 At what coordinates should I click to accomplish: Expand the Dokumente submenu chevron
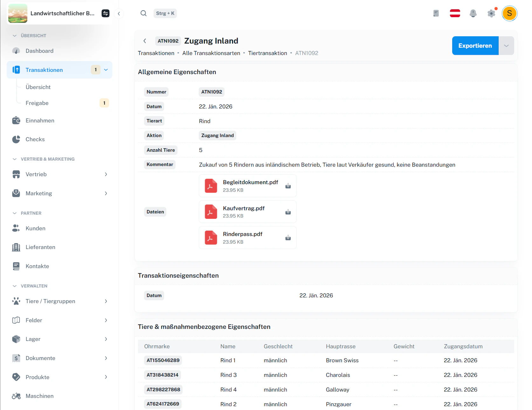click(106, 358)
